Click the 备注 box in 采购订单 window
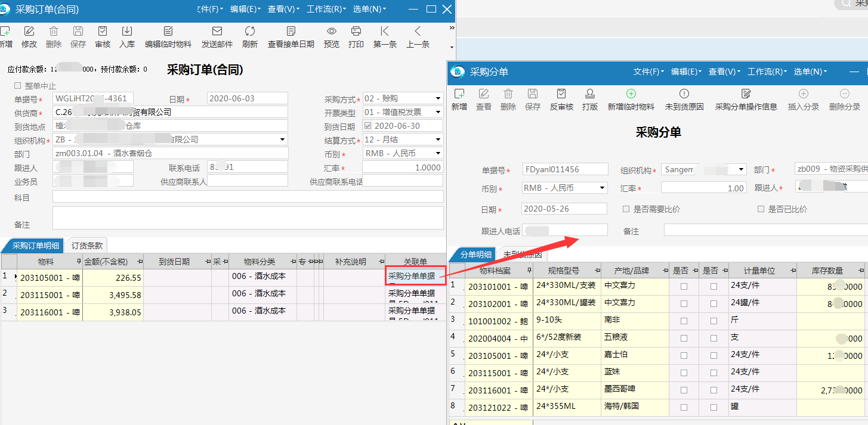This screenshot has width=868, height=425. pos(248,218)
